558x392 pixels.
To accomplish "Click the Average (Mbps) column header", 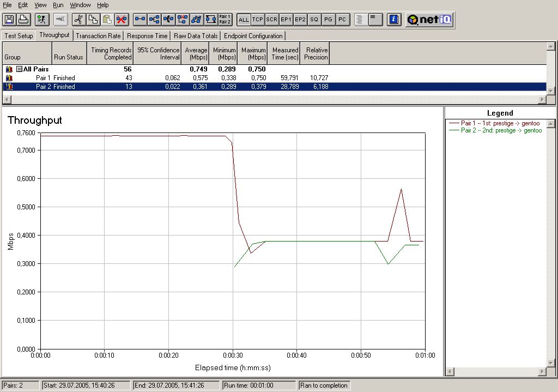I will (196, 53).
